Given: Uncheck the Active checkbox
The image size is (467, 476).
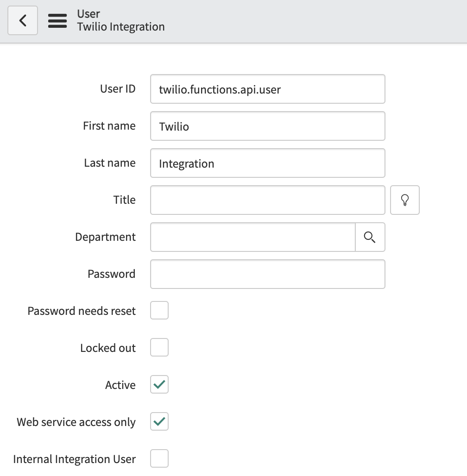Looking at the screenshot, I should (159, 384).
